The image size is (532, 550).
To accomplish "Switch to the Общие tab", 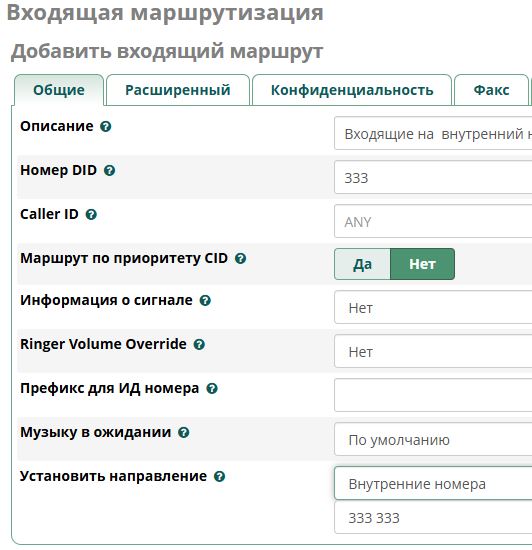I will click(x=59, y=90).
